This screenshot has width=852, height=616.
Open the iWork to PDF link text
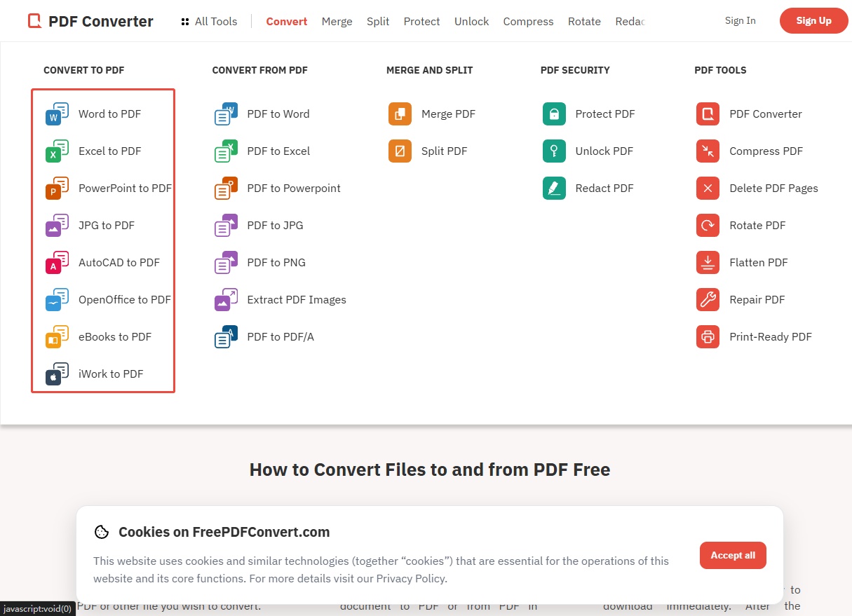[x=111, y=374]
